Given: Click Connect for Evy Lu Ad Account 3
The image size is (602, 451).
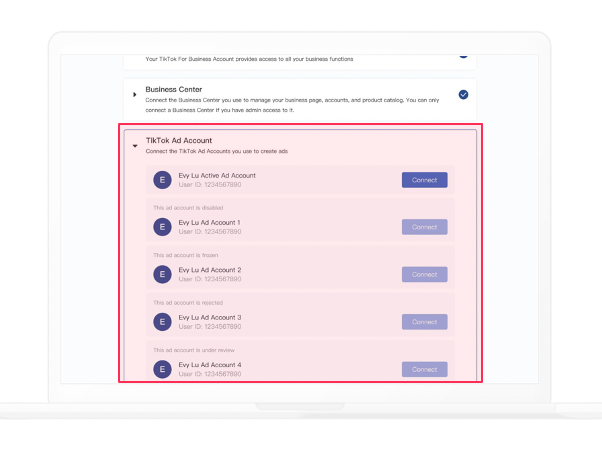Looking at the screenshot, I should coord(425,322).
